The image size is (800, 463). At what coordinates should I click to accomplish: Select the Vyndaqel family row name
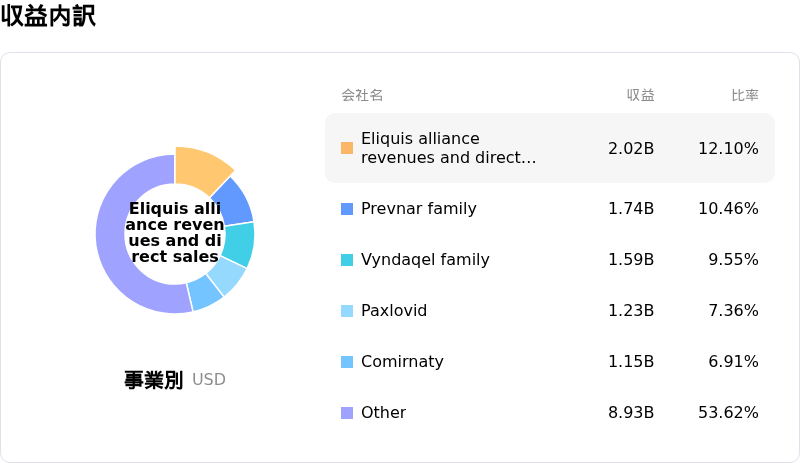[425, 260]
